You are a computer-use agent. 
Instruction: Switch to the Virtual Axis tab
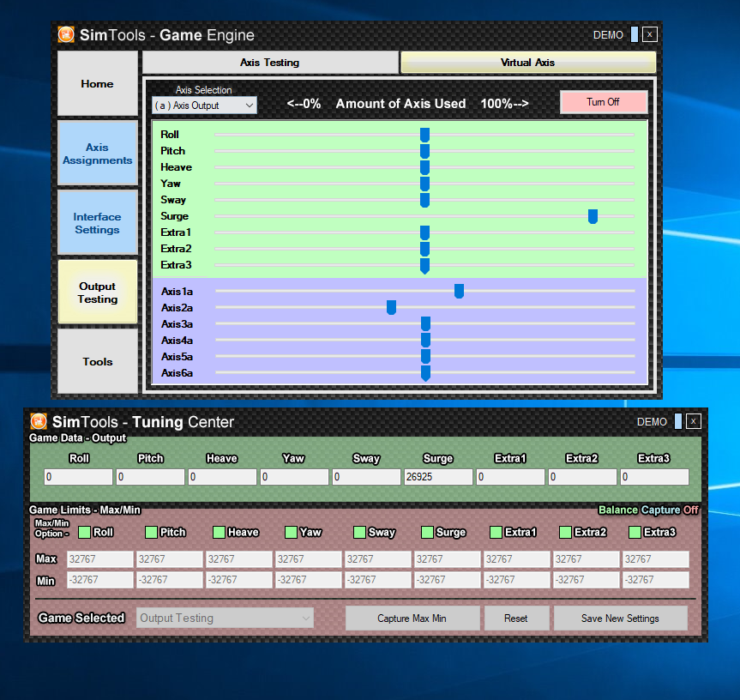click(x=528, y=63)
